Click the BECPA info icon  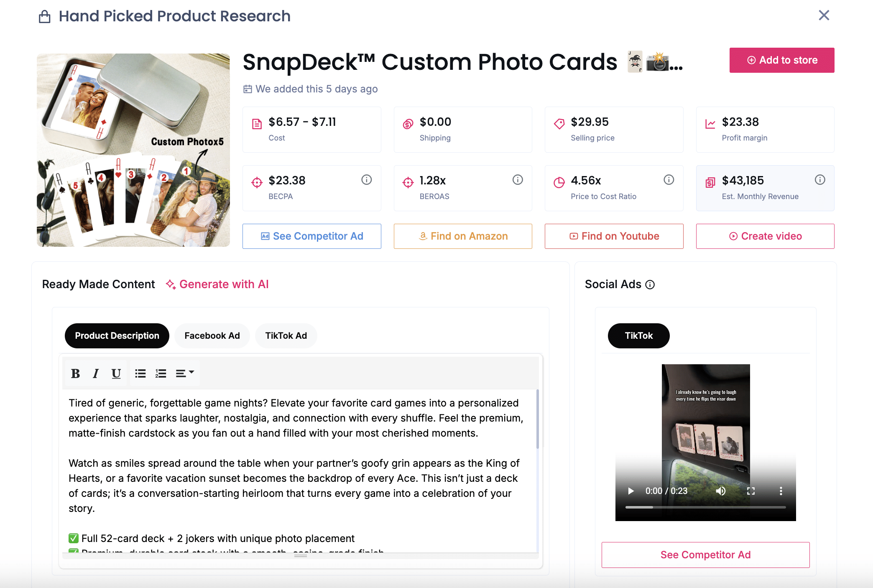(366, 180)
